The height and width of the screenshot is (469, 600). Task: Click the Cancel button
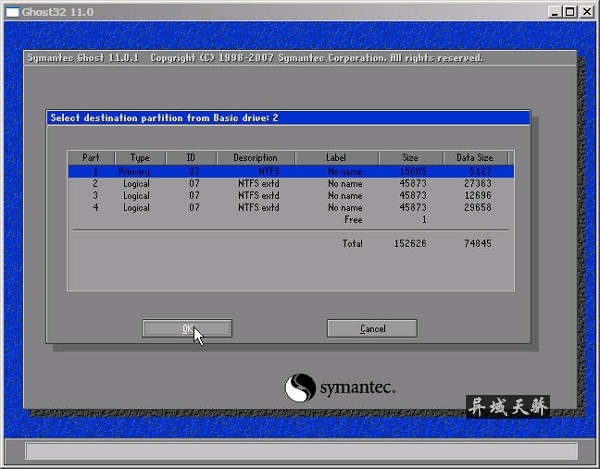[x=372, y=329]
